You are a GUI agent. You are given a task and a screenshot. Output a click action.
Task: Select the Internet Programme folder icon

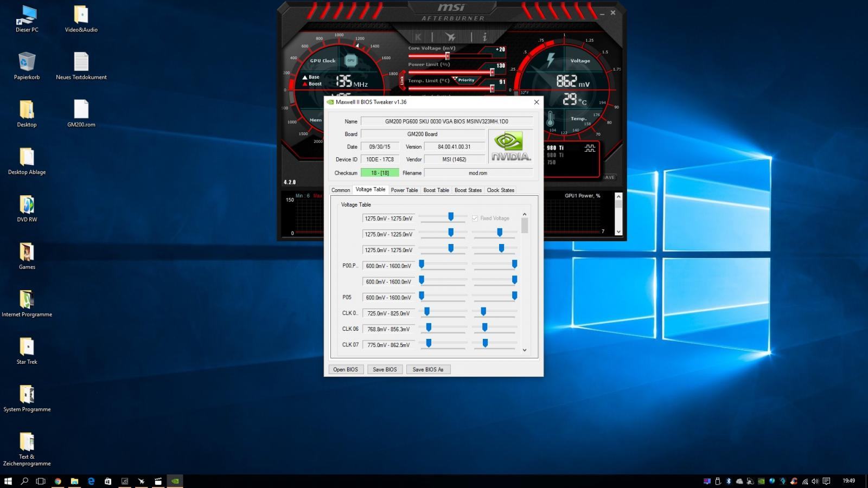[27, 303]
